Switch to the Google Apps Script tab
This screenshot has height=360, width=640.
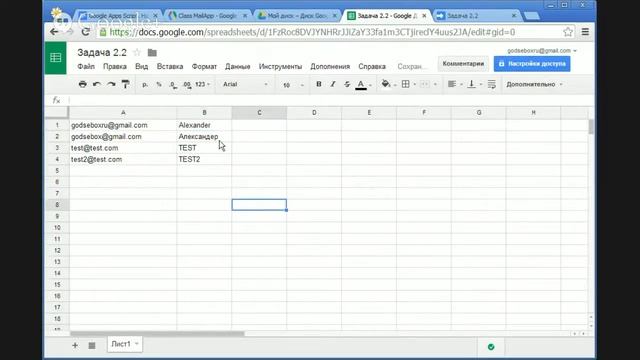point(118,16)
